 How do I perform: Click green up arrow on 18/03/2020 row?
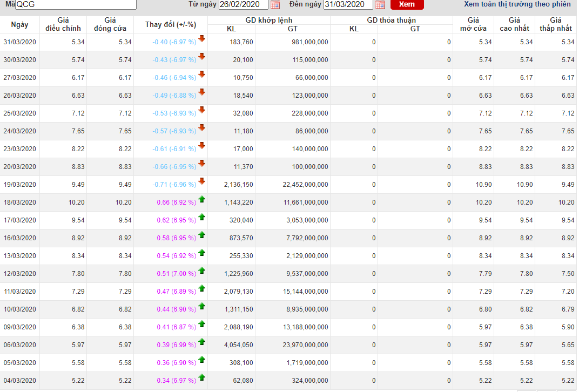pyautogui.click(x=201, y=199)
